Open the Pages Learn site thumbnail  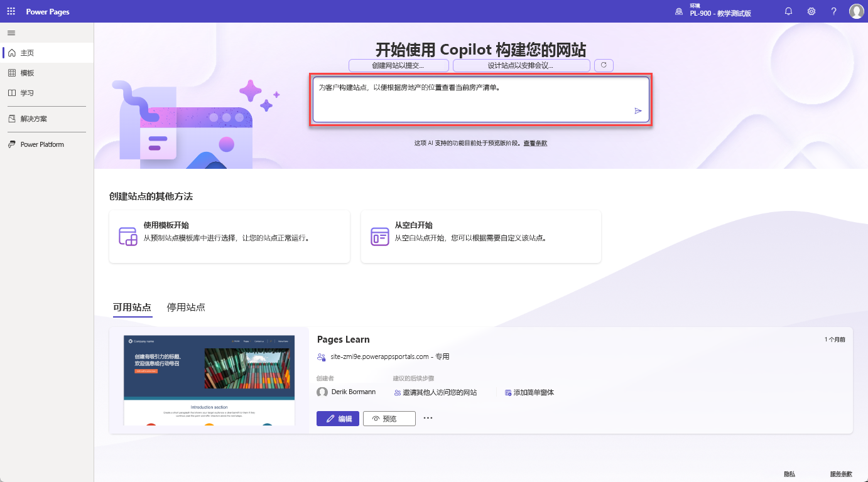pyautogui.click(x=209, y=380)
